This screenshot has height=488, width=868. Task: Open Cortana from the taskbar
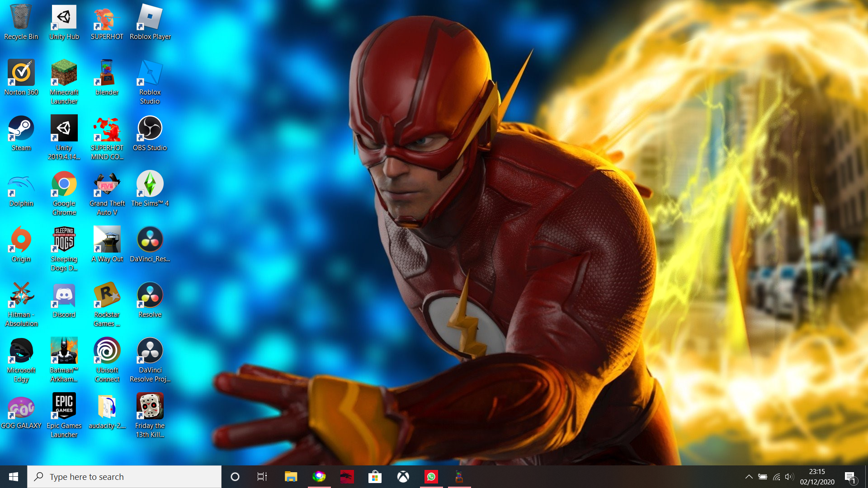click(x=235, y=477)
